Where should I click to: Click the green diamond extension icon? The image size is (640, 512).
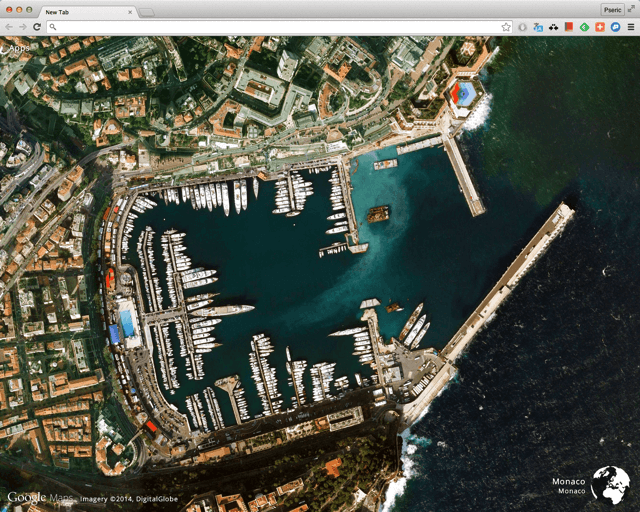click(584, 27)
